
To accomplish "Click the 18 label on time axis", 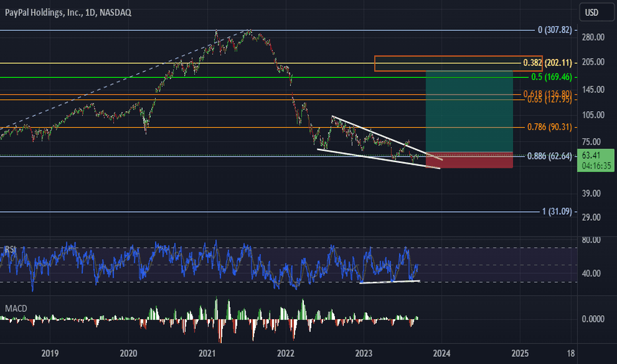I will coord(571,353).
